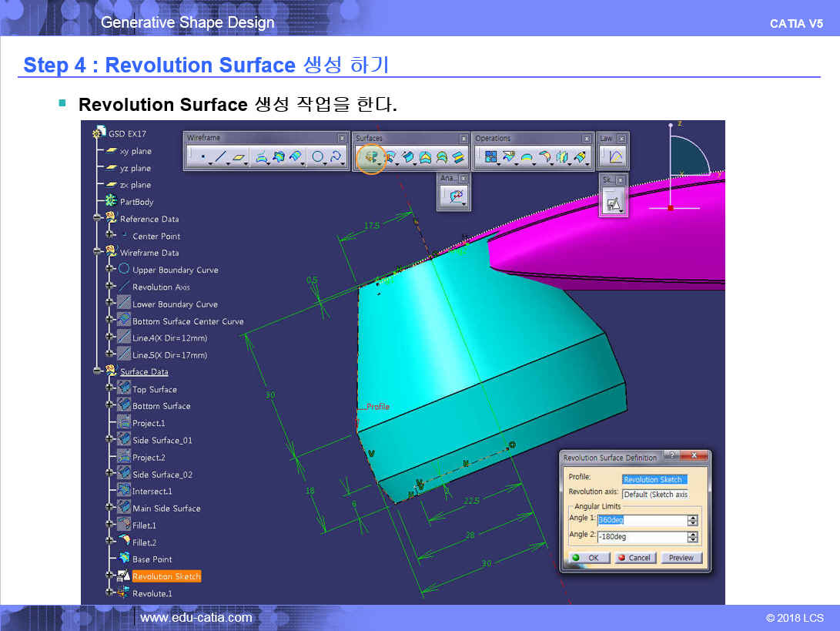Pick the Circle tool in Wireframe toolbar
This screenshot has height=631, width=840.
[317, 158]
